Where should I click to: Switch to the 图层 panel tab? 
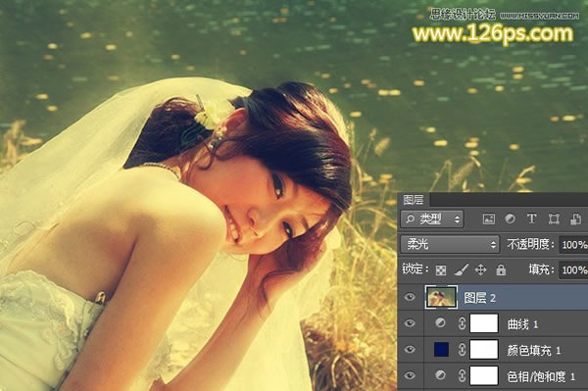pos(414,200)
